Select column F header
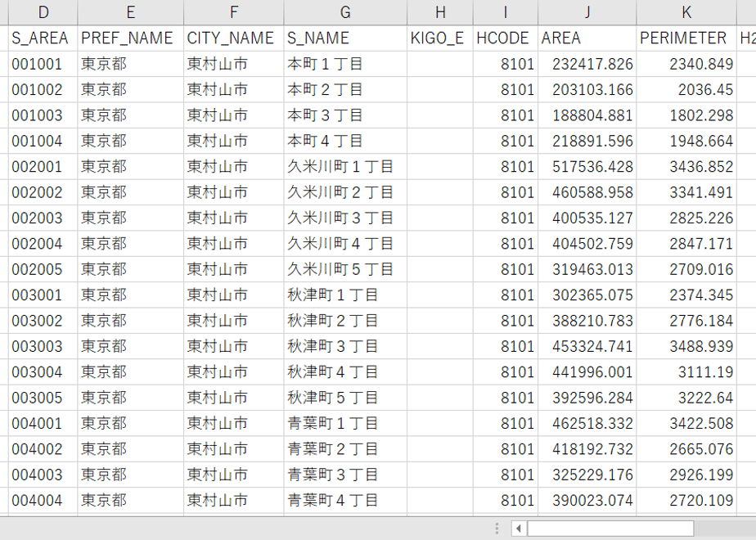The height and width of the screenshot is (540, 756). [234, 12]
